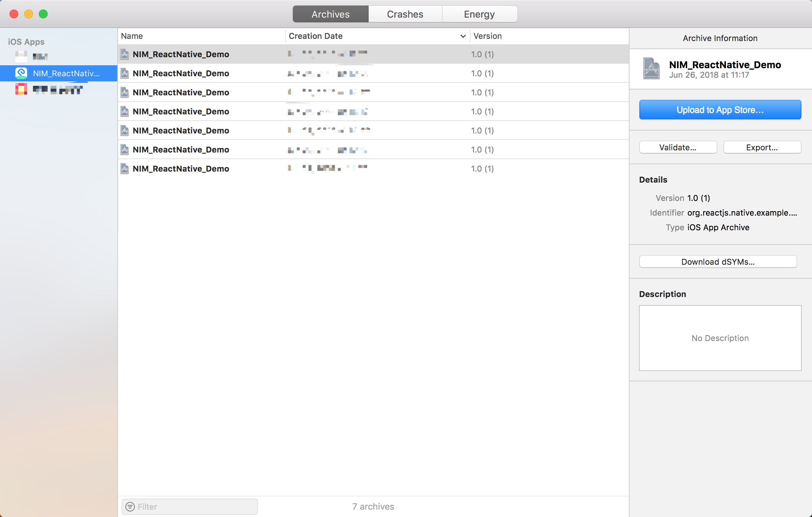
Task: Click Upload to App Store button
Action: [720, 110]
